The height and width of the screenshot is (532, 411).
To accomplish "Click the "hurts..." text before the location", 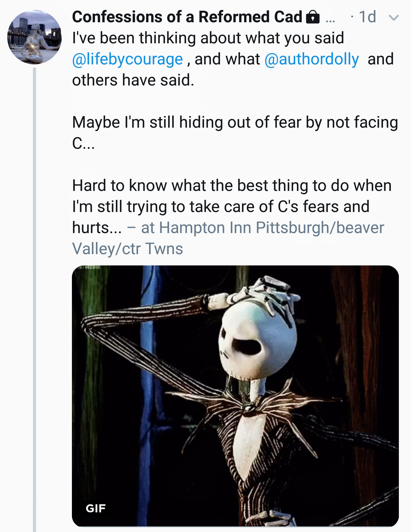I will click(x=97, y=228).
